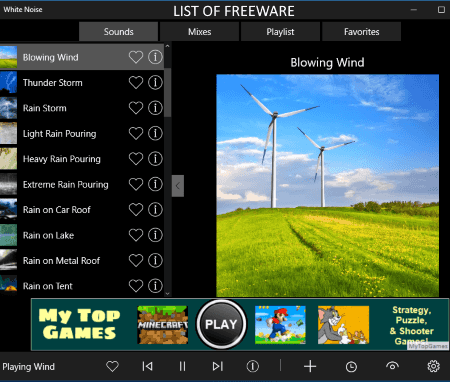Open the sleep timer clock
This screenshot has width=450, height=382.
pos(351,367)
